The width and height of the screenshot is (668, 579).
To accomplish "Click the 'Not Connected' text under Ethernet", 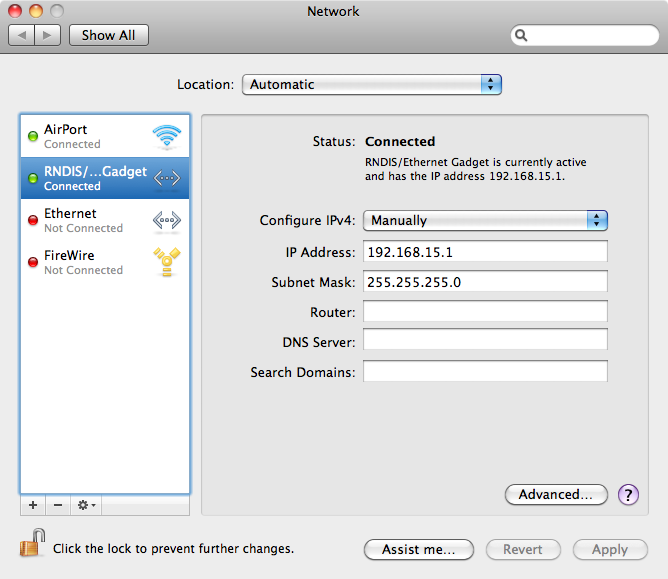I will [84, 228].
